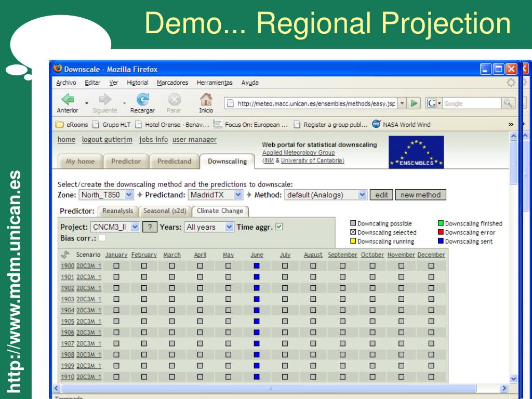Enable the Bias corr. checkbox
The width and height of the screenshot is (532, 399).
tap(102, 238)
